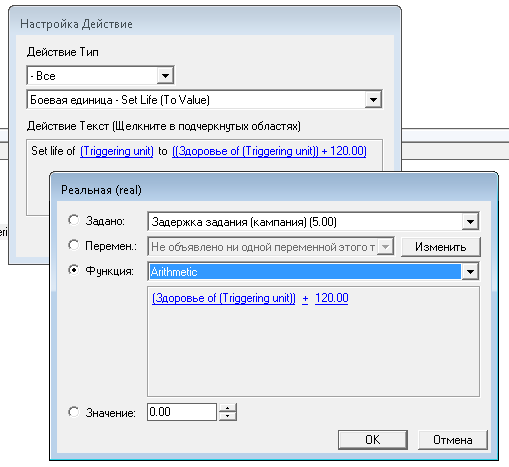The height and width of the screenshot is (467, 509).
Task: Click the Настройка Действие window title
Action: pyautogui.click(x=76, y=24)
